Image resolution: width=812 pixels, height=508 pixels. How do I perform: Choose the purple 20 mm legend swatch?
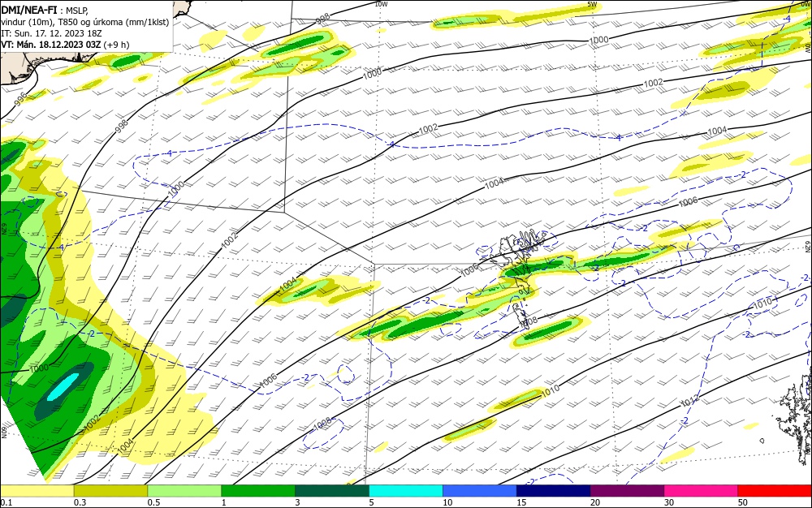[x=627, y=491]
